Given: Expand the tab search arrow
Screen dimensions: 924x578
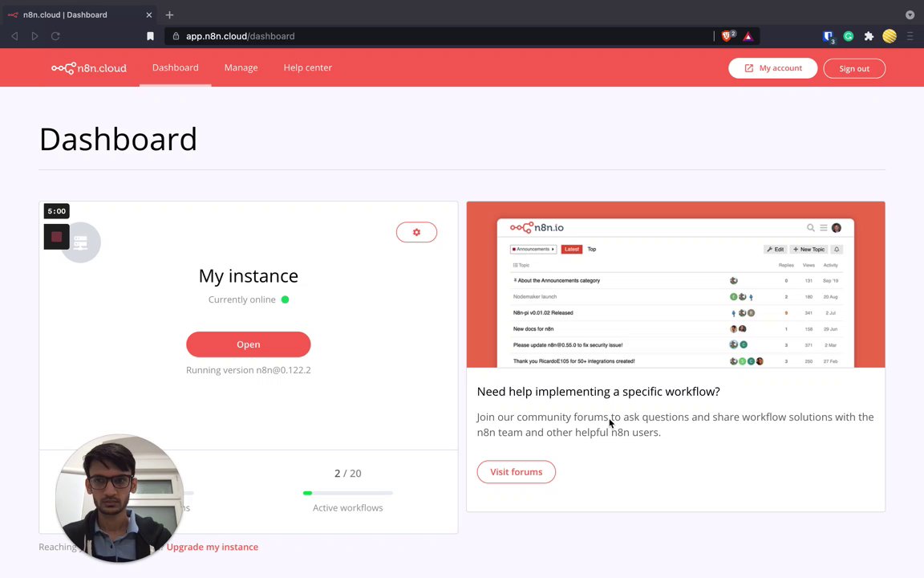Looking at the screenshot, I should [910, 14].
